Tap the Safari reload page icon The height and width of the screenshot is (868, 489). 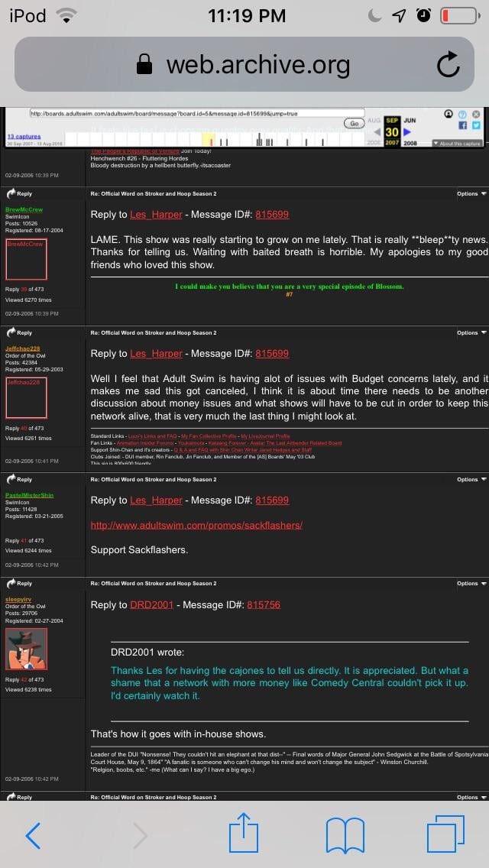(448, 65)
